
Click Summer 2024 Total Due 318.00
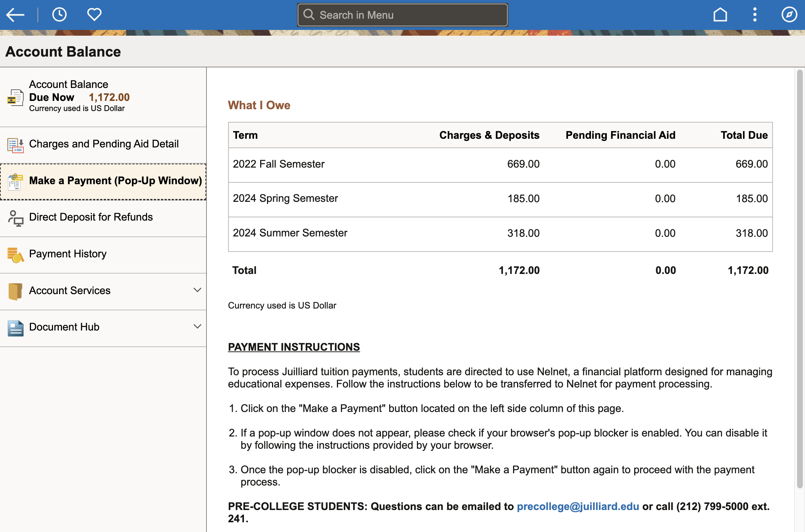point(751,233)
